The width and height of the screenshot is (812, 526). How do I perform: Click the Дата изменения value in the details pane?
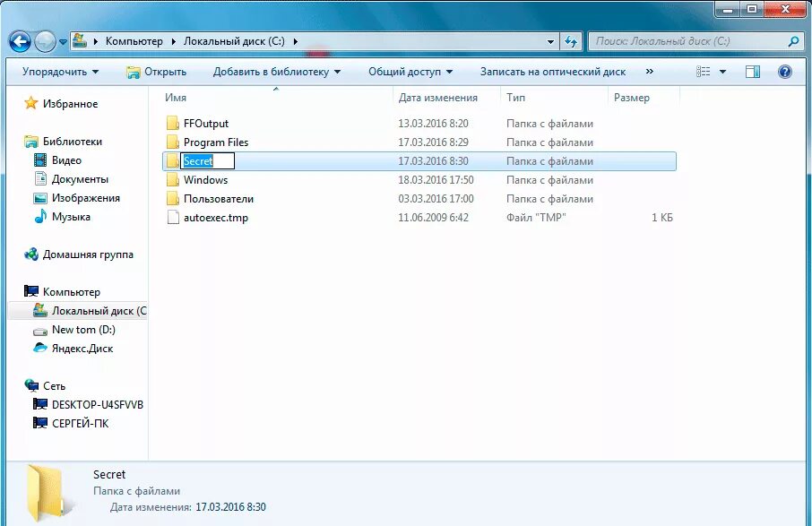click(230, 507)
